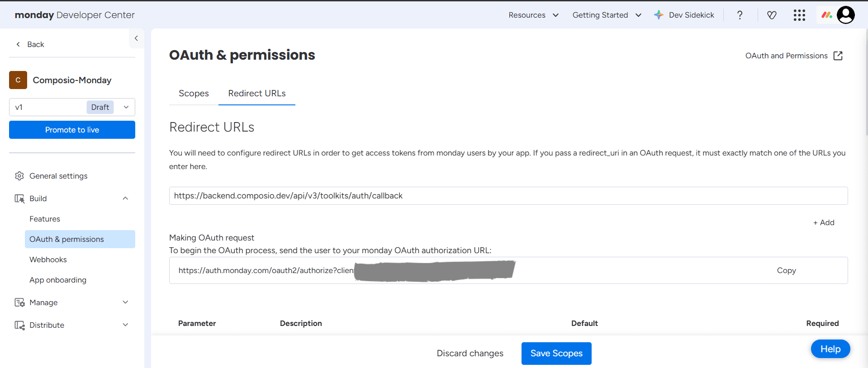This screenshot has height=368, width=868.
Task: Click the back arrow icon
Action: 18,44
